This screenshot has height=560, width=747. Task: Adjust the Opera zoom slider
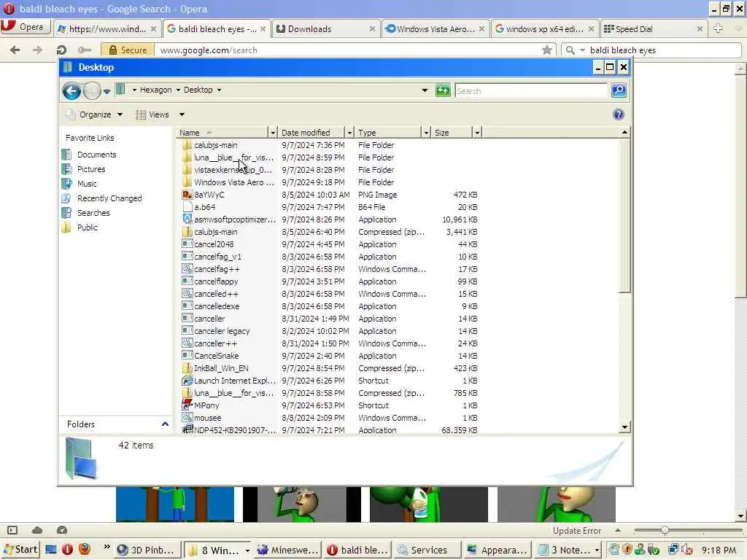664,530
